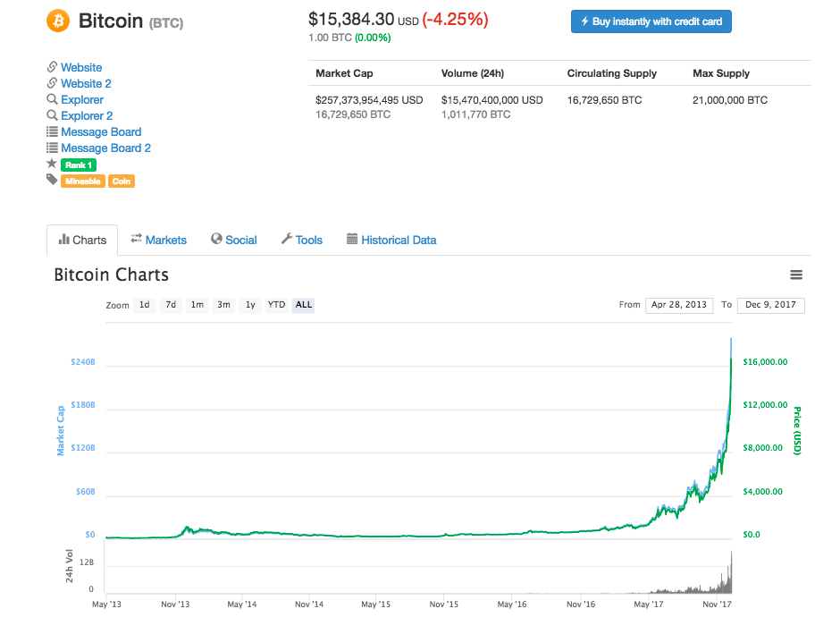Open the Website 2 link
Viewport: 840px width, 617px height.
(x=85, y=83)
